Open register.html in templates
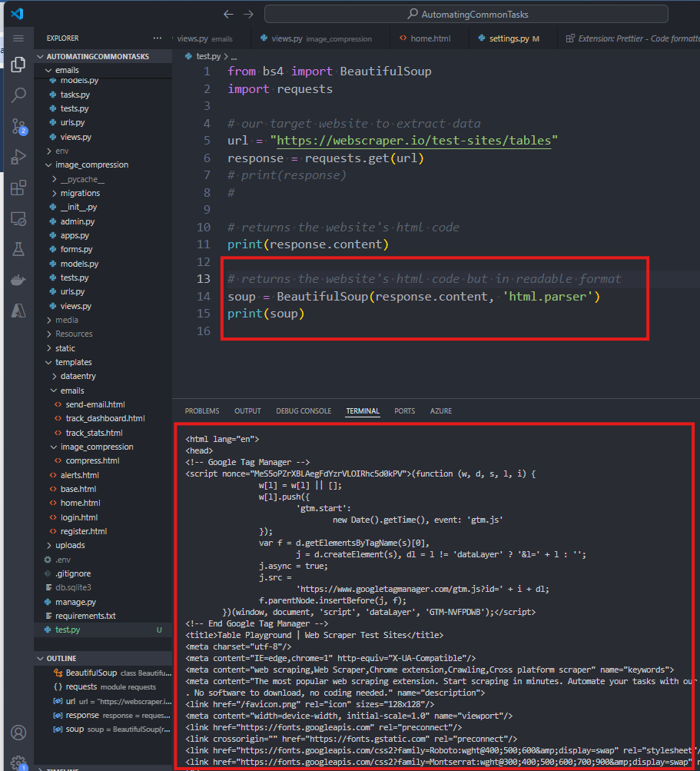The image size is (700, 771). (103, 531)
